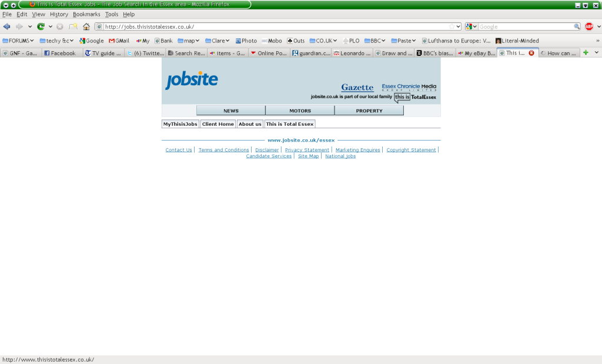
Task: Close the current tab with red X
Action: (531, 53)
